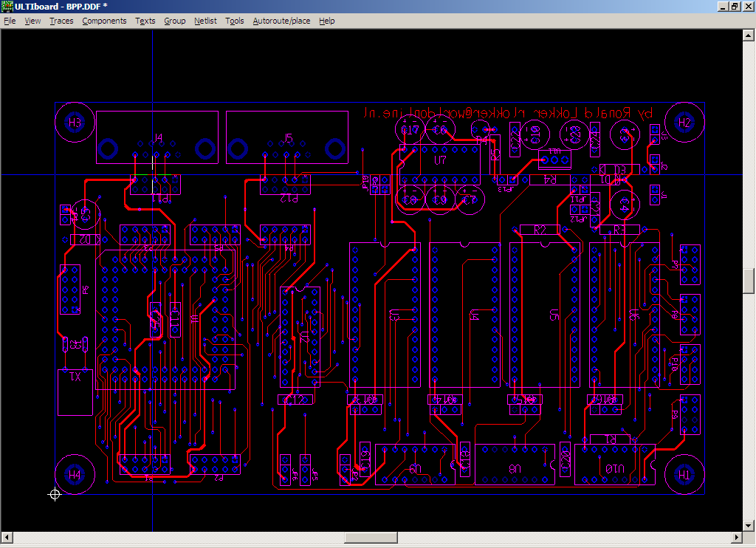The width and height of the screenshot is (756, 548).
Task: Open the Traces menu
Action: (x=61, y=21)
